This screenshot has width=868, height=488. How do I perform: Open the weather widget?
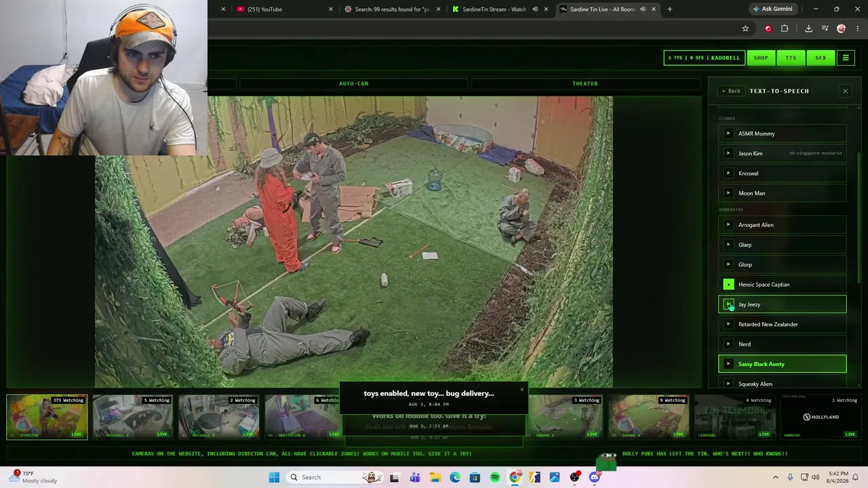tap(34, 477)
